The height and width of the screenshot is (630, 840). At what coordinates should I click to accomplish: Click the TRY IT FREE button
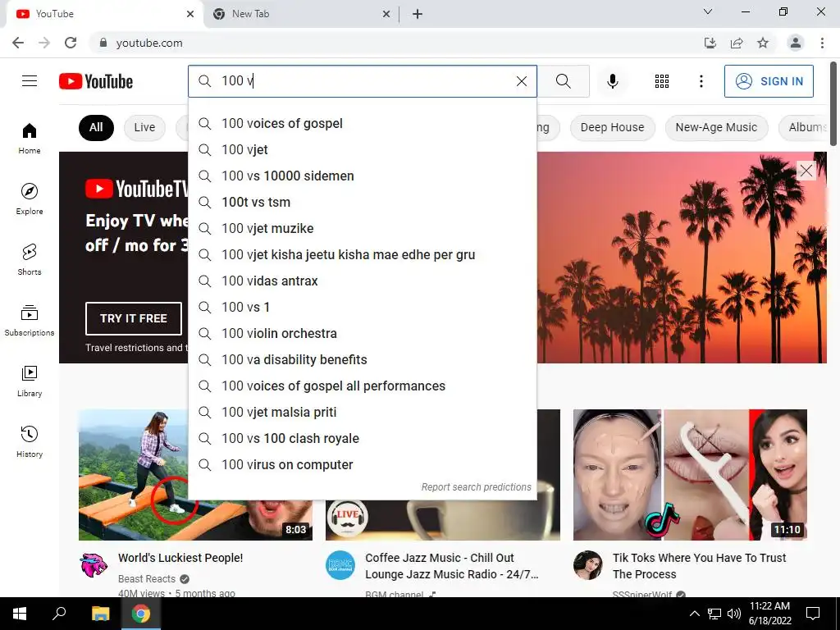click(x=134, y=318)
